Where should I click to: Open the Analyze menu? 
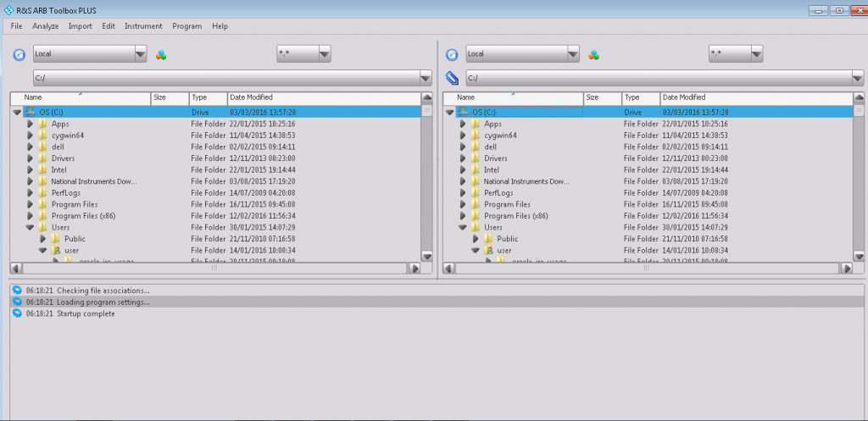click(x=46, y=26)
